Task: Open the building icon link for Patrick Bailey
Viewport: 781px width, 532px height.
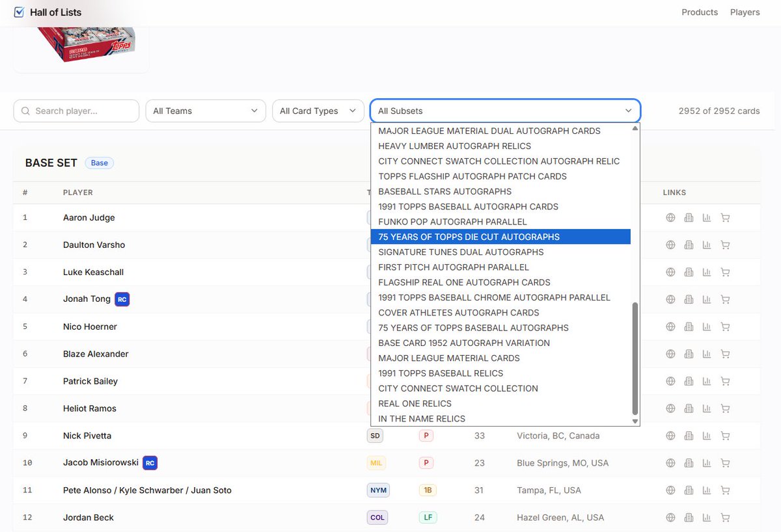Action: click(689, 382)
